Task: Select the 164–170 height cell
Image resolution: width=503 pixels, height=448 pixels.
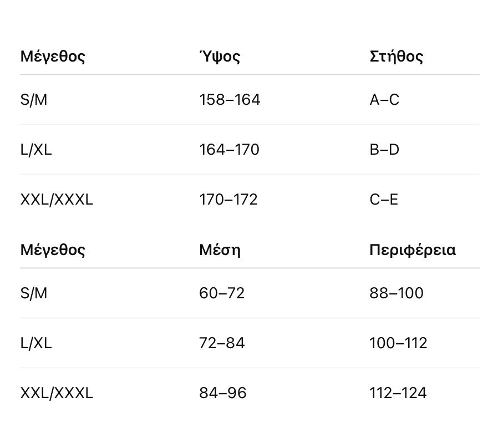Action: 229,150
